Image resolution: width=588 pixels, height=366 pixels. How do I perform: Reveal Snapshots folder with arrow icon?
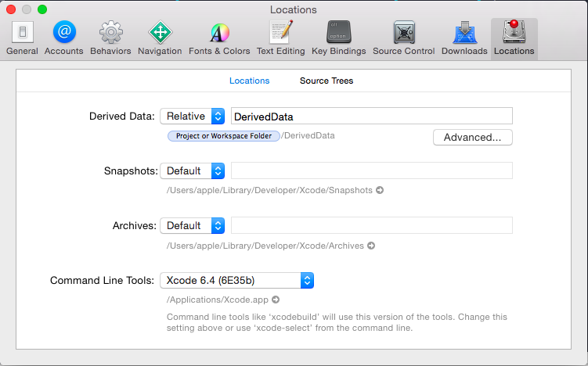click(x=380, y=190)
